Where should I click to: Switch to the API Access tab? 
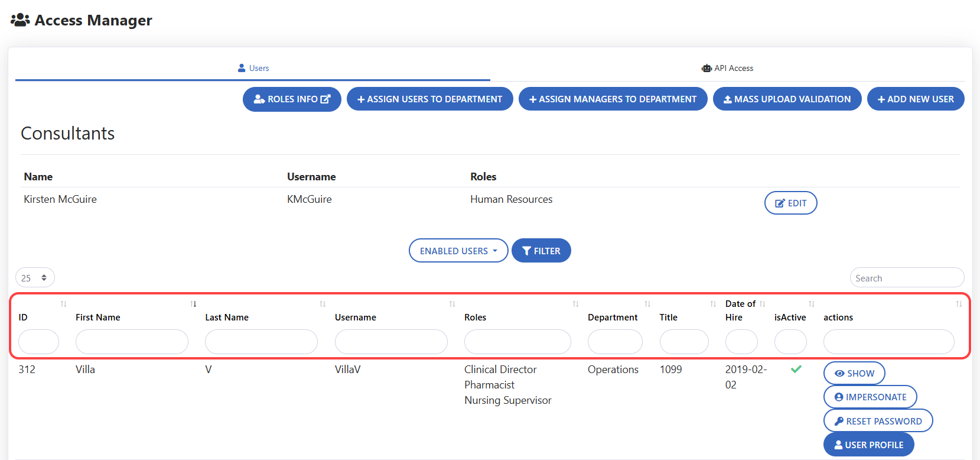pos(727,68)
